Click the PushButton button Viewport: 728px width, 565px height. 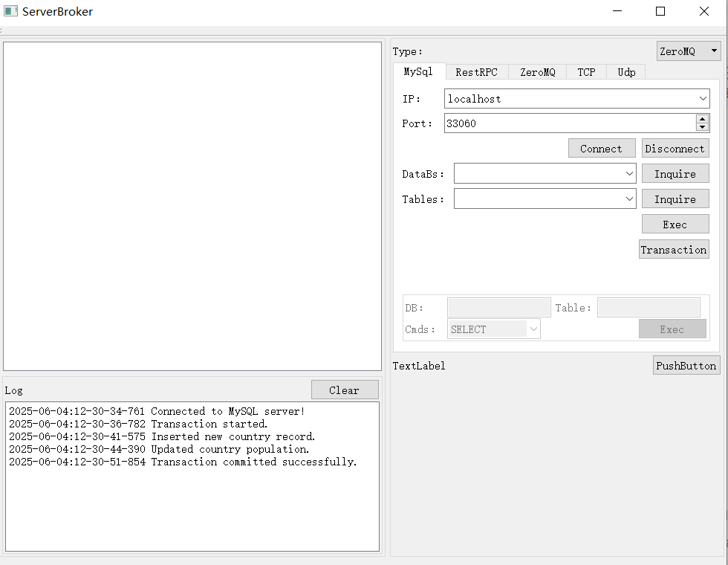(x=686, y=365)
